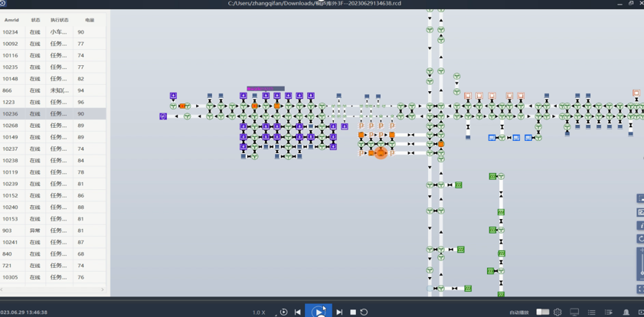Viewport: 644px width, 317px height.
Task: Click the AMR table horizontal scrollbar
Action: click(52, 289)
